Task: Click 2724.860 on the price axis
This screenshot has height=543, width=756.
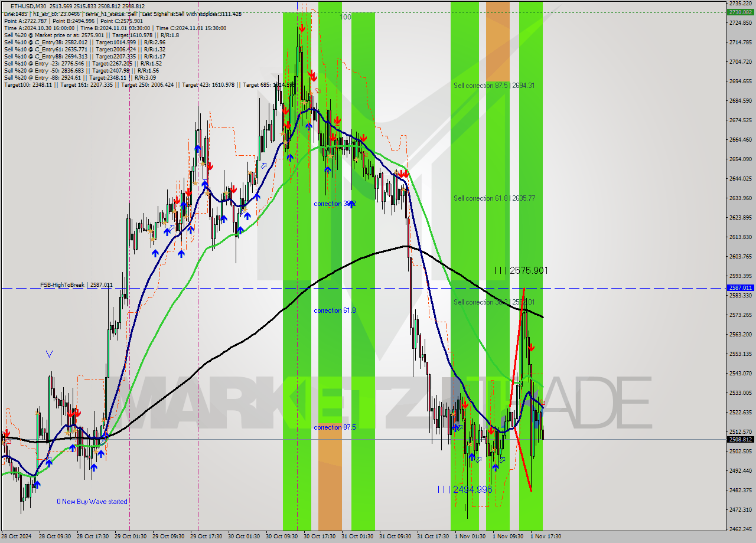Action: [x=740, y=23]
